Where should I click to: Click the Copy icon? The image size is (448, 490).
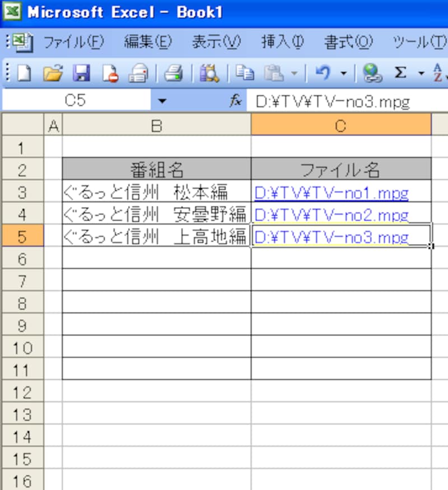pos(245,72)
